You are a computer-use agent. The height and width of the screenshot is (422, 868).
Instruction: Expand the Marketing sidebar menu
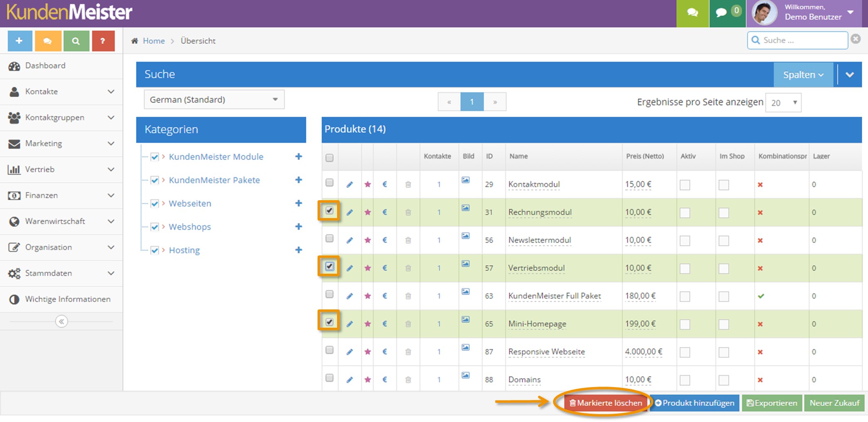[x=61, y=143]
